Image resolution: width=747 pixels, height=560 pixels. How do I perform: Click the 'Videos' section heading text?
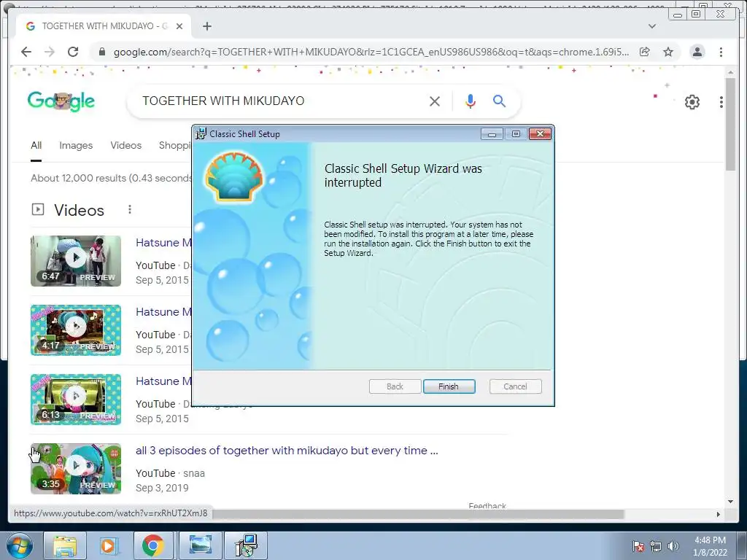click(x=79, y=210)
